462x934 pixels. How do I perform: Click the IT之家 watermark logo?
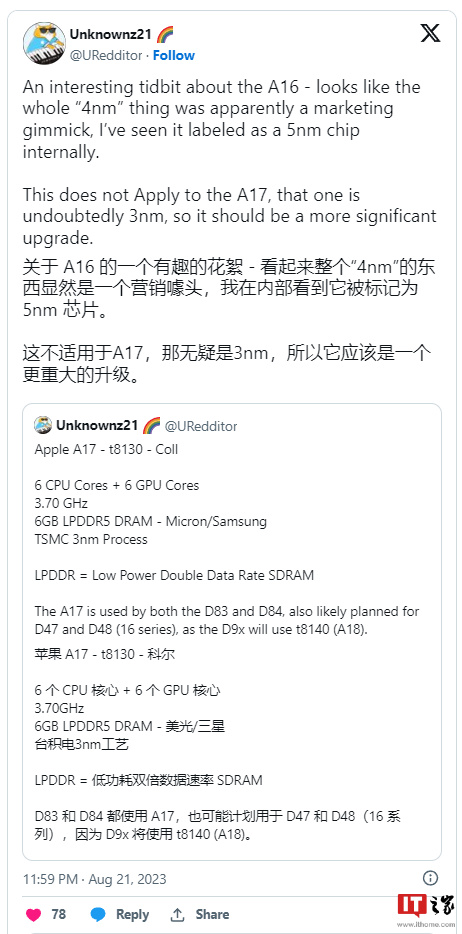(426, 910)
